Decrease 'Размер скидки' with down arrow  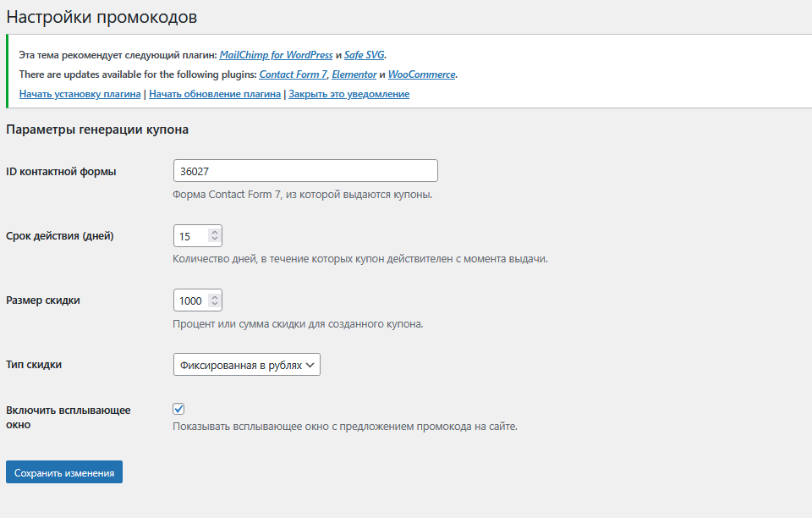[215, 305]
